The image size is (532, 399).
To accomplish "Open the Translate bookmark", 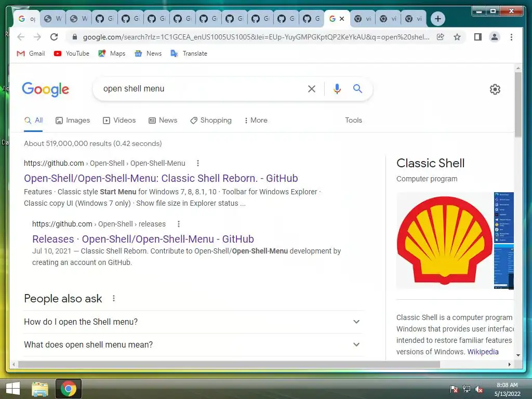I will point(189,54).
